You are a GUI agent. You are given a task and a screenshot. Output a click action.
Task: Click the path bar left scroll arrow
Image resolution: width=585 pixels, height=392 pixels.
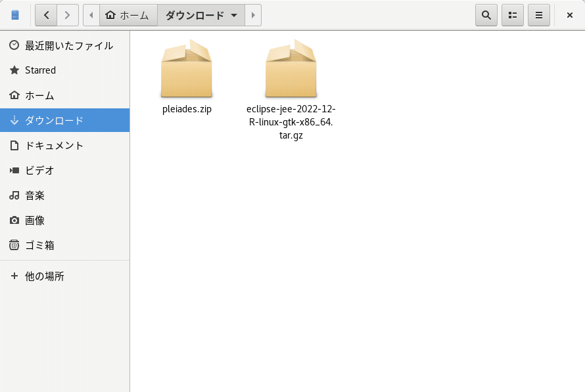tap(91, 15)
